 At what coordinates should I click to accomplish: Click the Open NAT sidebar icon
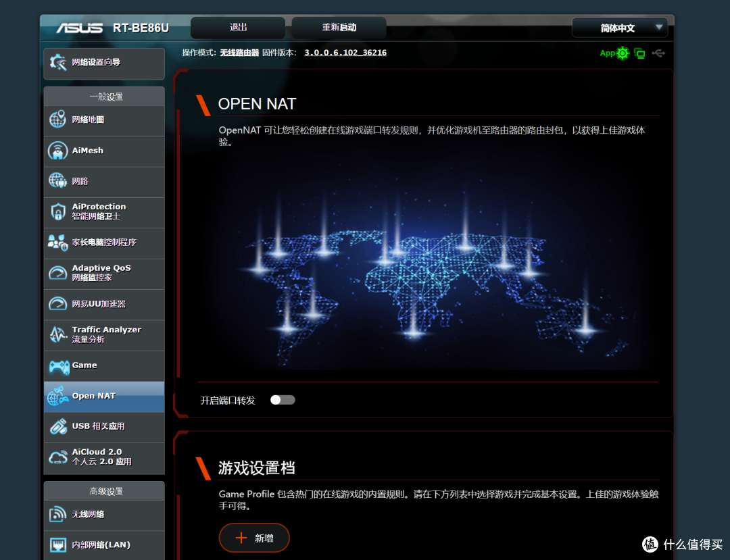click(57, 396)
